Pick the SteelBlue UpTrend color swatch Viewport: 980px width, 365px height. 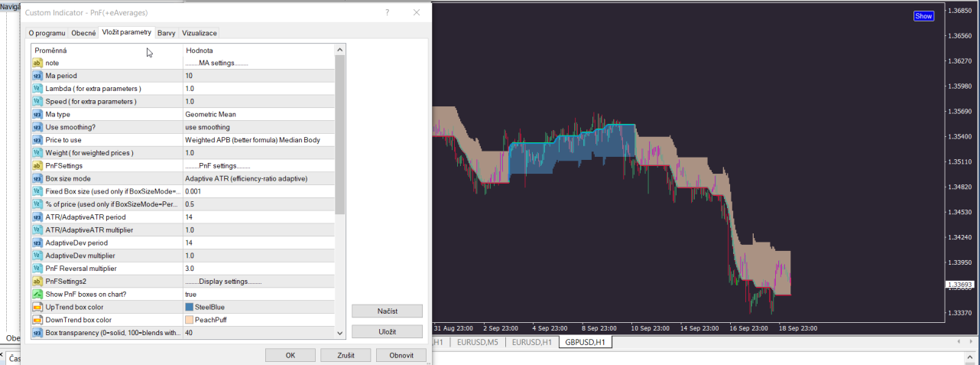pos(190,307)
